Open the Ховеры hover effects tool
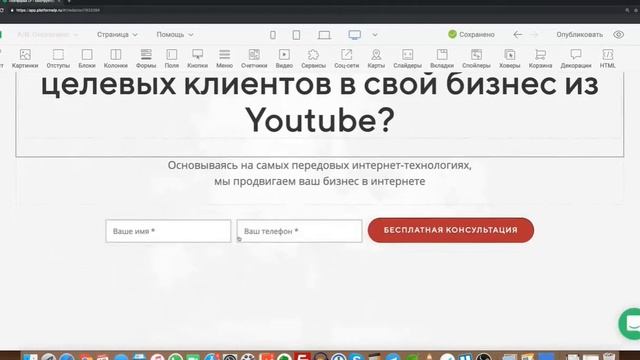 [x=509, y=58]
